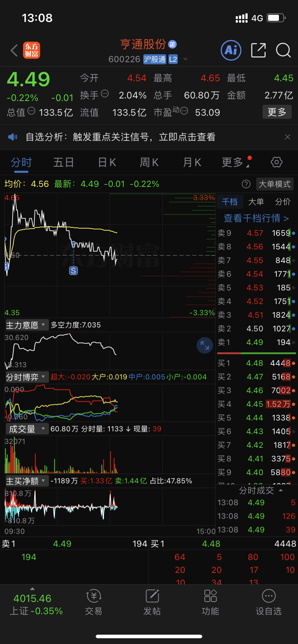This screenshot has height=644, width=298.
Task: Open the 分时博弈 indicator dropdown
Action: (x=27, y=377)
